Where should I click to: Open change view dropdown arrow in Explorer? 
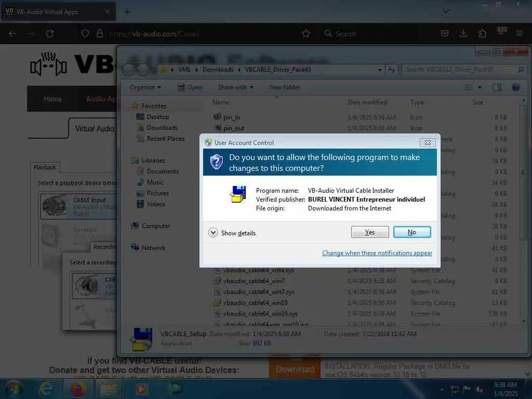point(480,87)
